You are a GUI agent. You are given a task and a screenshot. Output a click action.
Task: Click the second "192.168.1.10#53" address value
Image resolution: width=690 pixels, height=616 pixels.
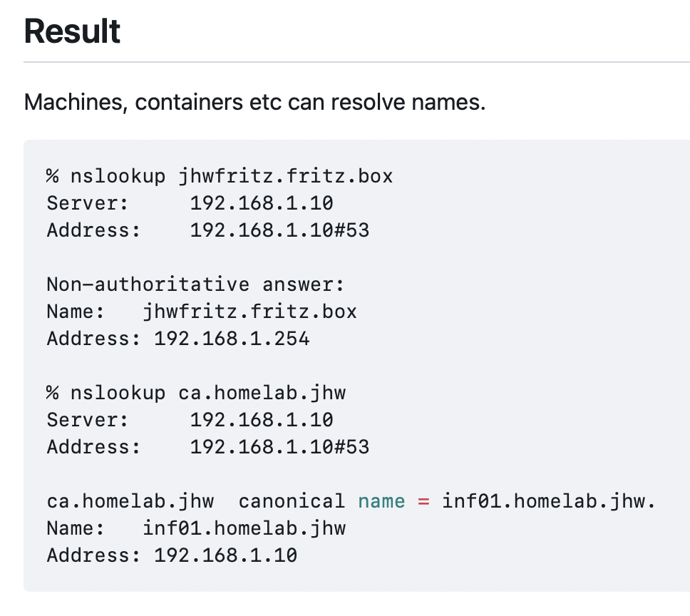pyautogui.click(x=279, y=447)
